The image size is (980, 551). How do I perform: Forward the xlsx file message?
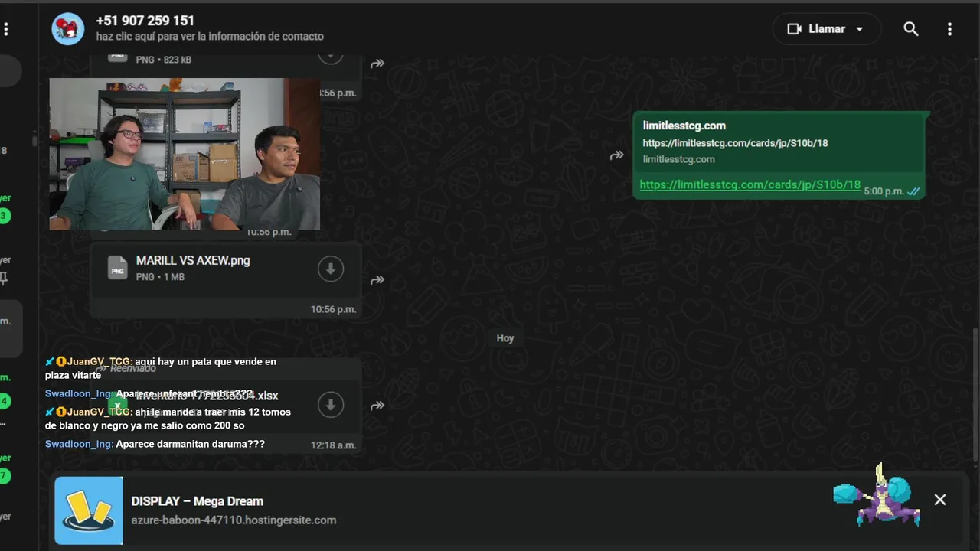(x=377, y=406)
